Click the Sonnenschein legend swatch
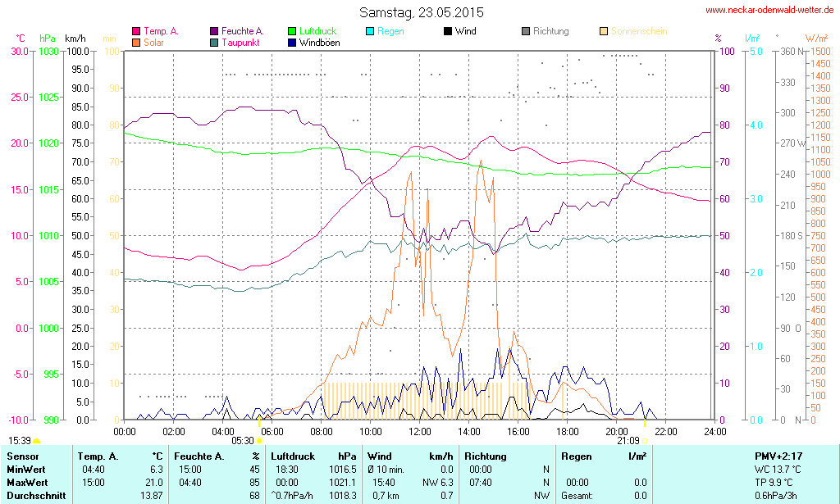This screenshot has width=840, height=504. (604, 31)
